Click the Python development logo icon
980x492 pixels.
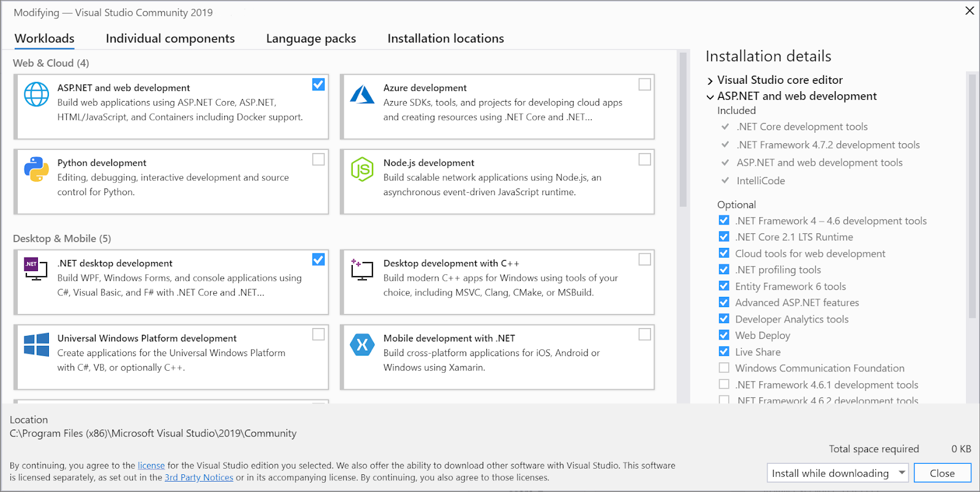(36, 170)
